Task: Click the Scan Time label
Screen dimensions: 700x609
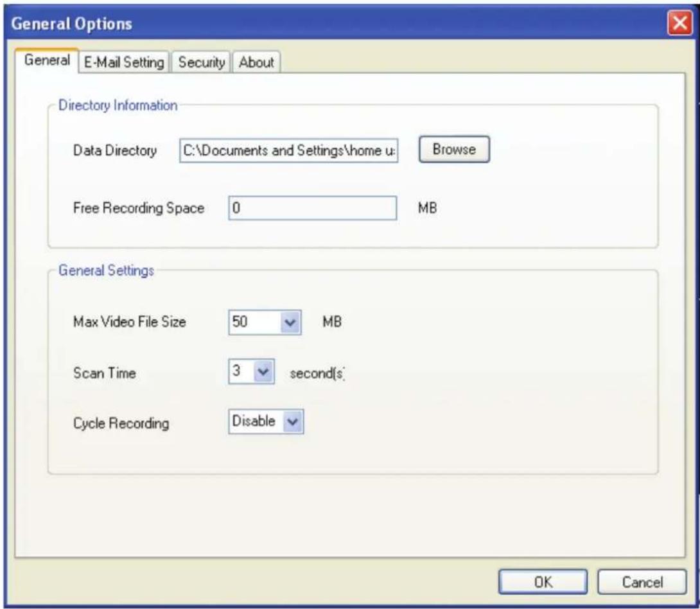Action: click(105, 373)
